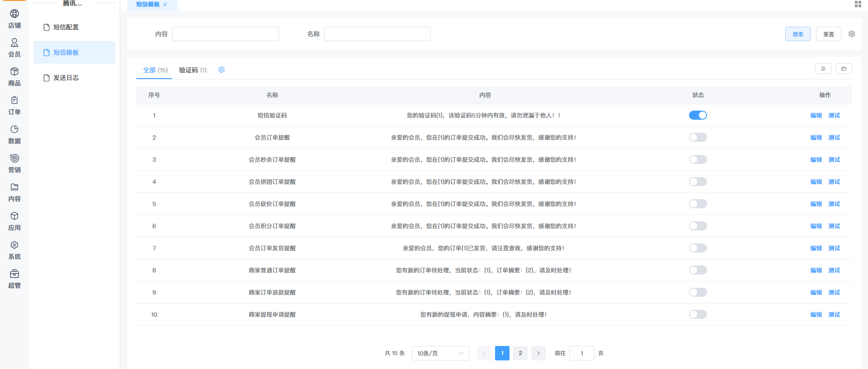Test the 商家普通订单提醒 template

[834, 270]
